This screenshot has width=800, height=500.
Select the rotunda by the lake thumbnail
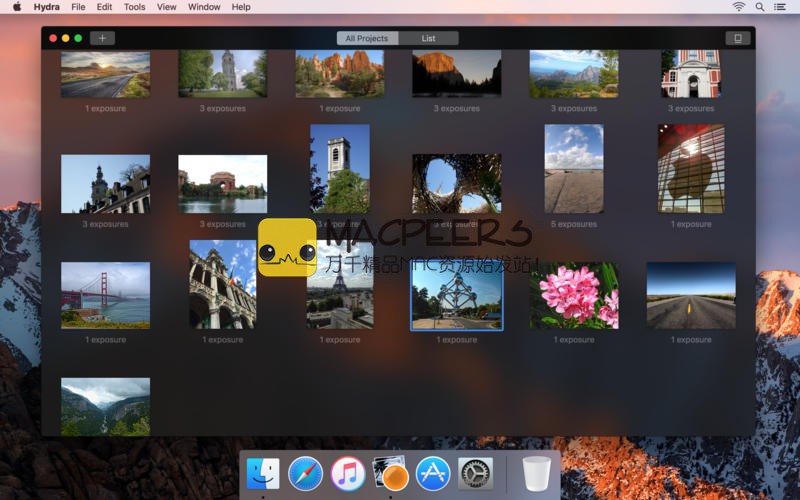[222, 184]
